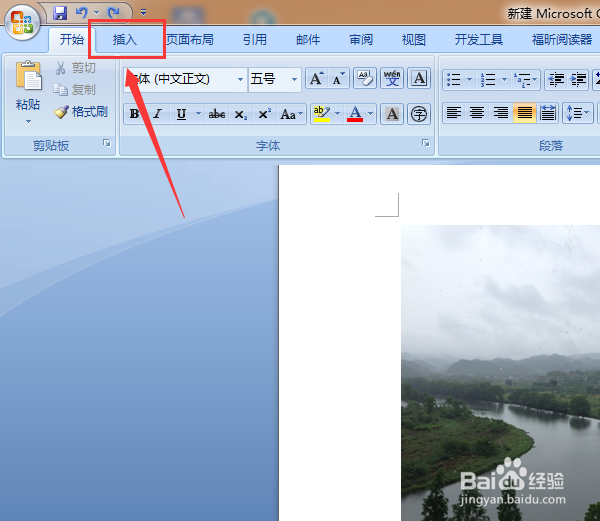
Task: Open the 审阅 tab
Action: coord(361,39)
